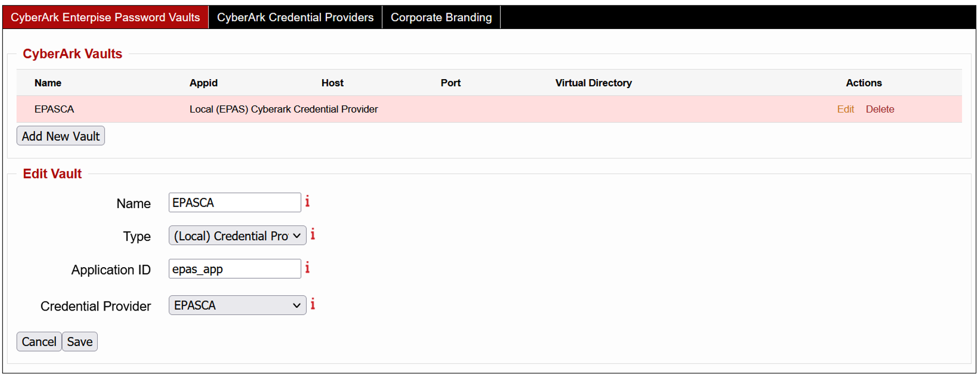Delete the EPASCA vault row

click(x=880, y=109)
